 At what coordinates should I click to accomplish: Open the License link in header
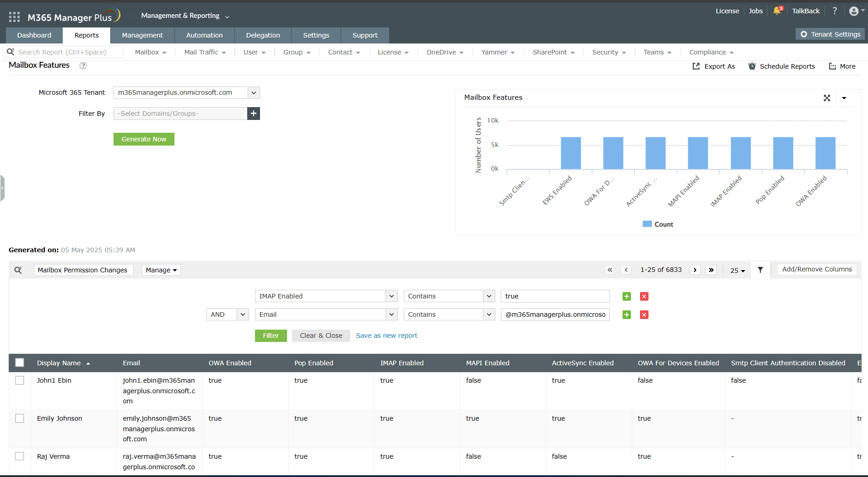coord(727,11)
